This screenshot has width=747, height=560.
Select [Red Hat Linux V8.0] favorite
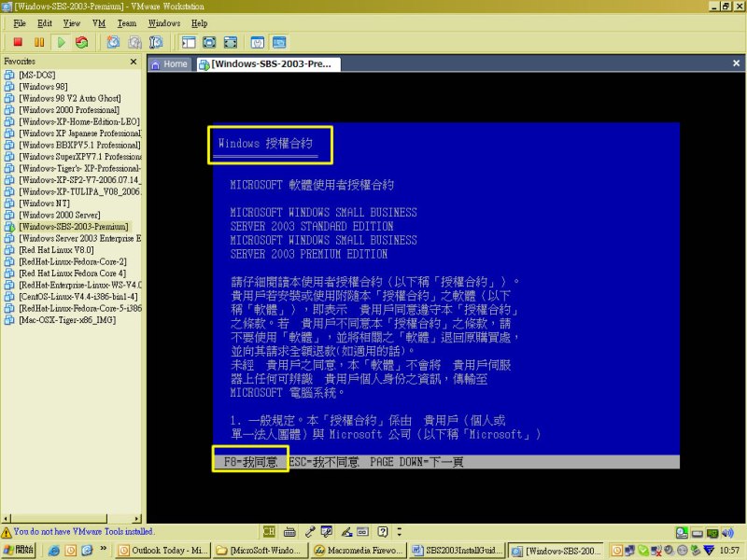pyautogui.click(x=56, y=250)
